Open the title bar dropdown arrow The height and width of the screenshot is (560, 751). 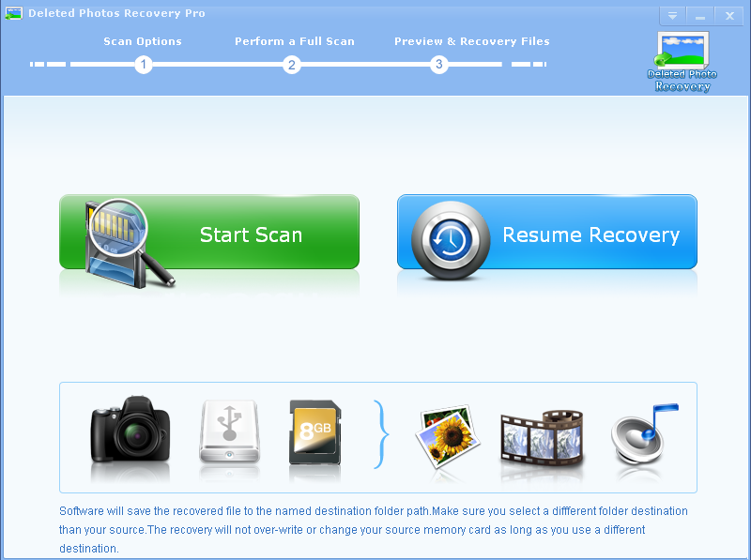(x=673, y=16)
